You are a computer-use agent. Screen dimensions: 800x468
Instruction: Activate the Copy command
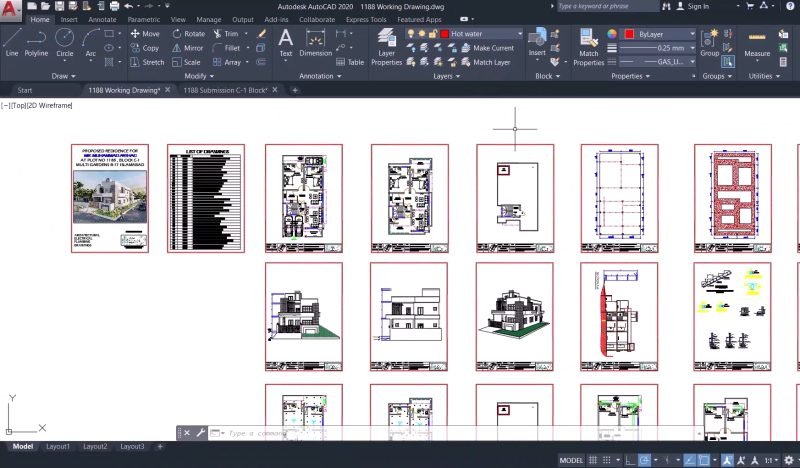point(145,48)
